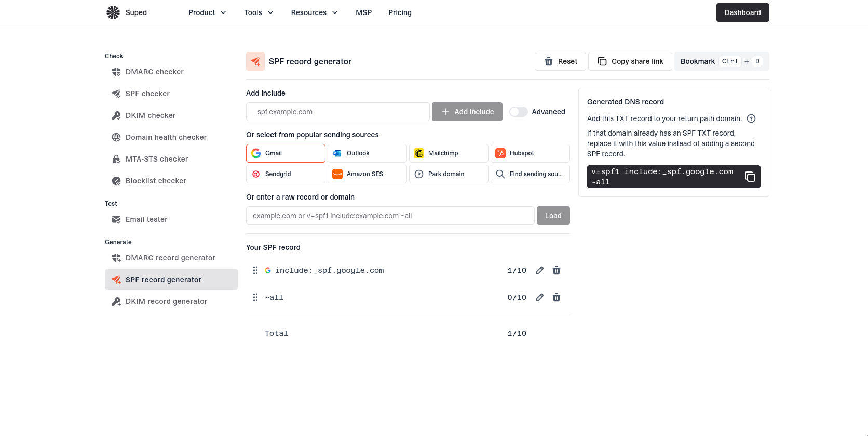868x436 pixels.
Task: Click the 0/10 count for ~all row
Action: 517,297
